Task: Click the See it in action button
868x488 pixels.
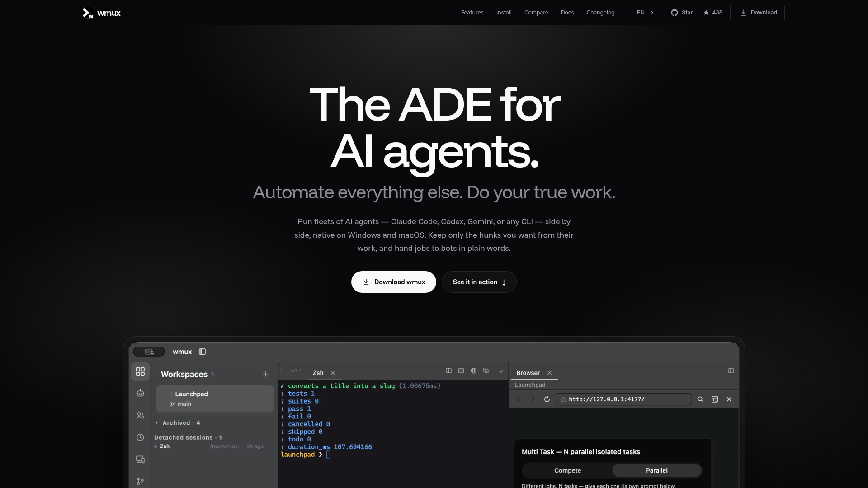Action: click(x=479, y=282)
